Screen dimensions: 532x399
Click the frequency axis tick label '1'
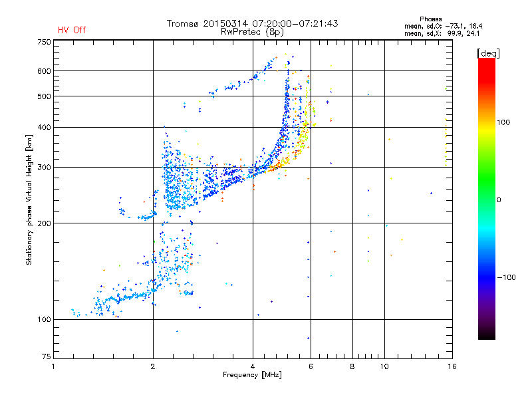click(x=53, y=366)
